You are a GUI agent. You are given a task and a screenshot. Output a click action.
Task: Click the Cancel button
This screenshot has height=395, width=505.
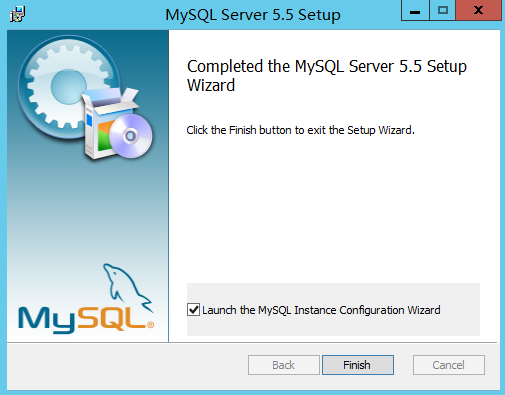[449, 365]
